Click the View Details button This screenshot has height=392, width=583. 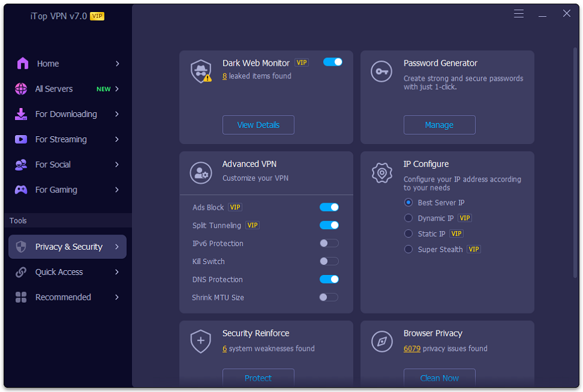pyautogui.click(x=259, y=125)
